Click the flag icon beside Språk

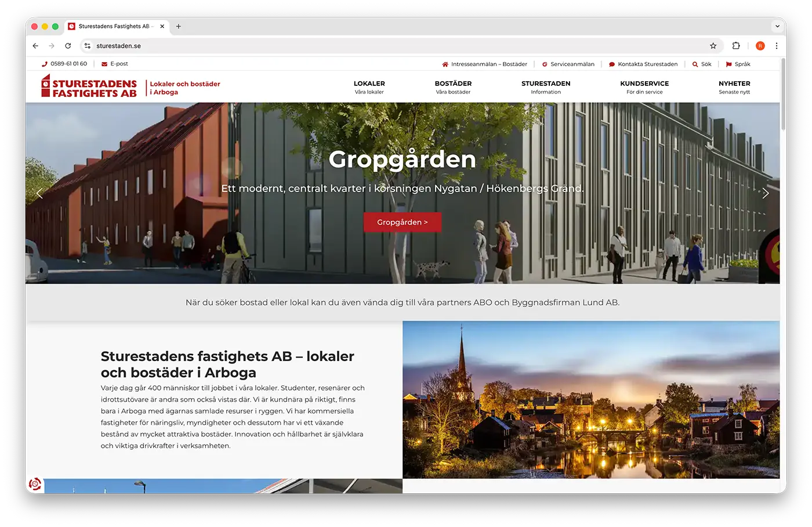coord(728,64)
